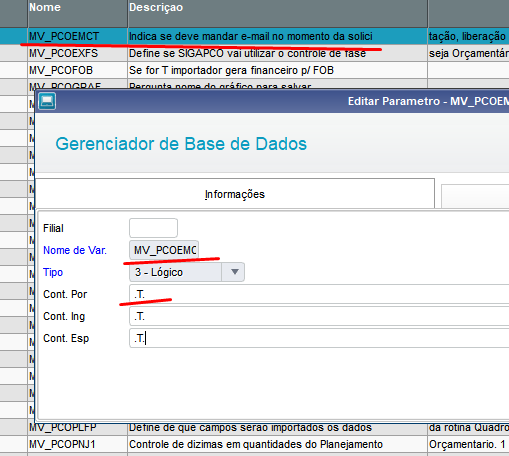This screenshot has height=456, width=509.
Task: Click the Tipo field label
Action: 53,272
